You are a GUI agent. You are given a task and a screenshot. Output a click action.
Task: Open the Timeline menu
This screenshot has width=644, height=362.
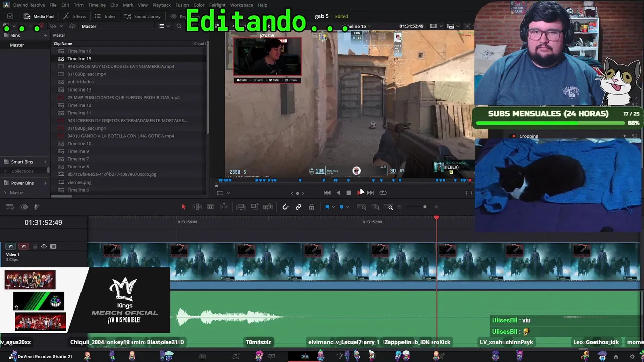[97, 5]
